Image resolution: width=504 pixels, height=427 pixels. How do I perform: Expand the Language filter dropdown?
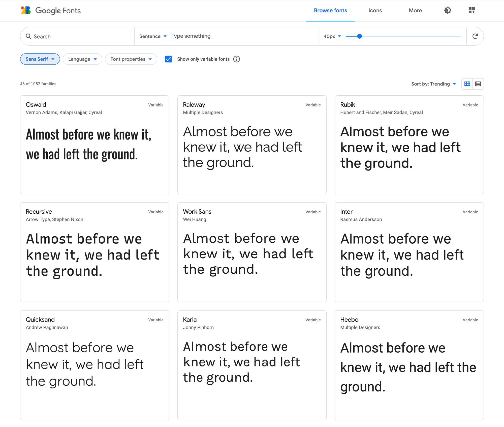tap(82, 59)
